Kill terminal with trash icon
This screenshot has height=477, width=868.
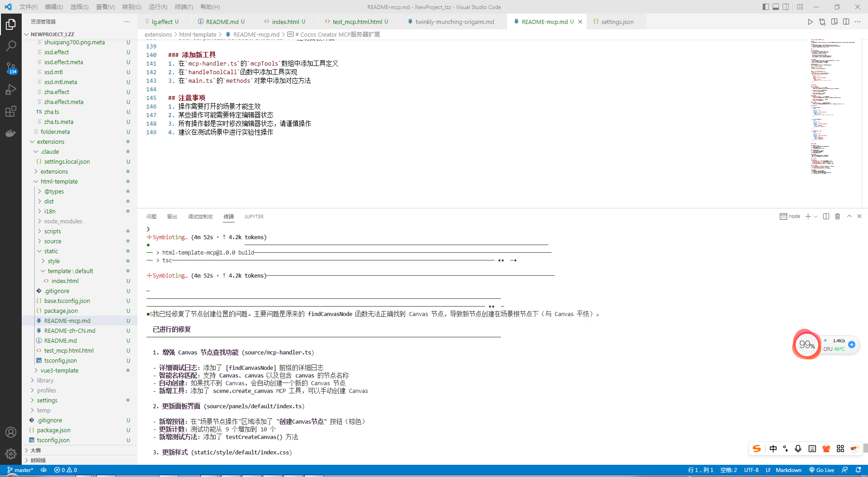point(837,217)
